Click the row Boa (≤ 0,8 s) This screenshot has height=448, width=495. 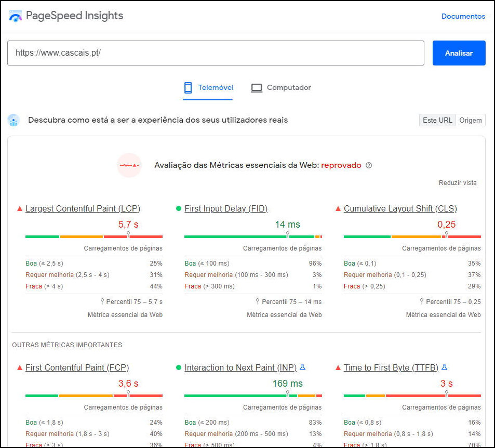412,422
